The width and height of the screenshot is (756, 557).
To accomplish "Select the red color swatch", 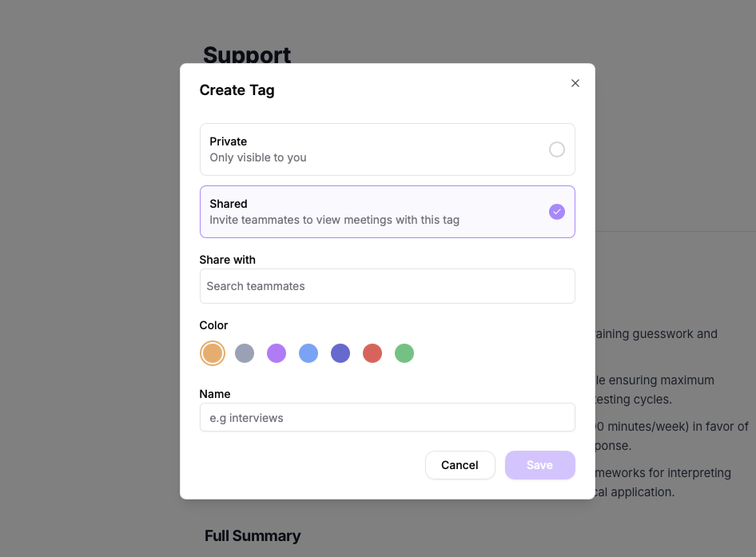I will [372, 352].
